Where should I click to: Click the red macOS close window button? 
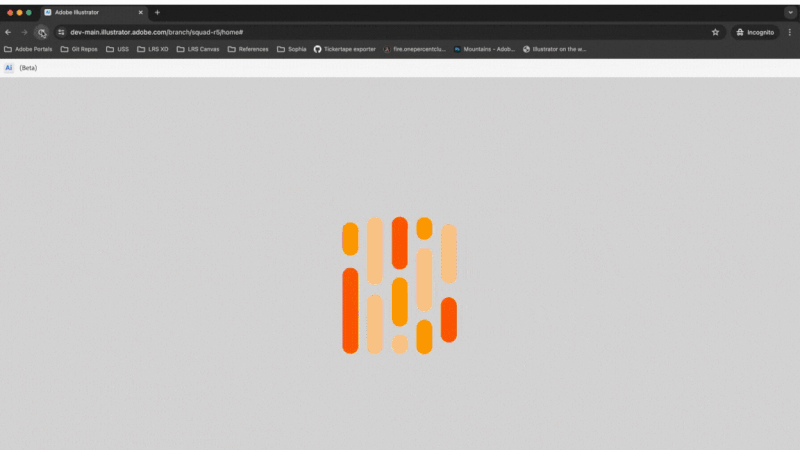tap(10, 12)
